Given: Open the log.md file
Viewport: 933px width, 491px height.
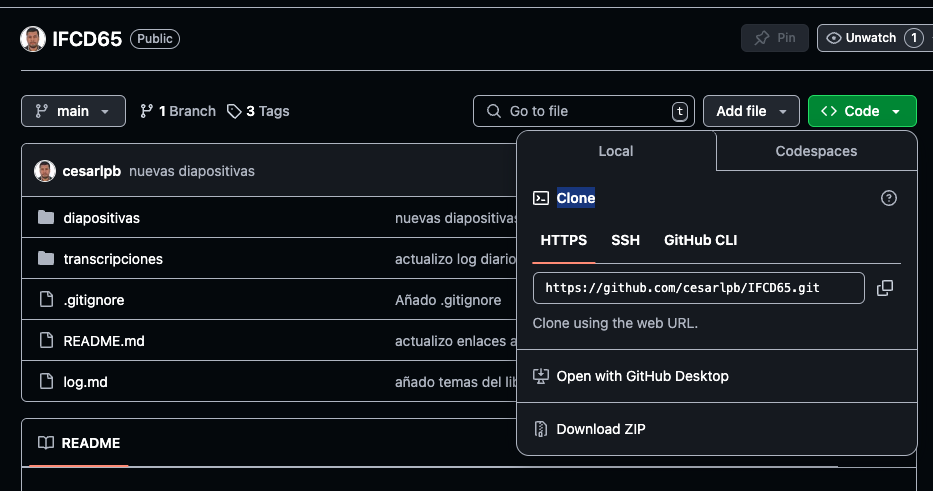Looking at the screenshot, I should (86, 382).
